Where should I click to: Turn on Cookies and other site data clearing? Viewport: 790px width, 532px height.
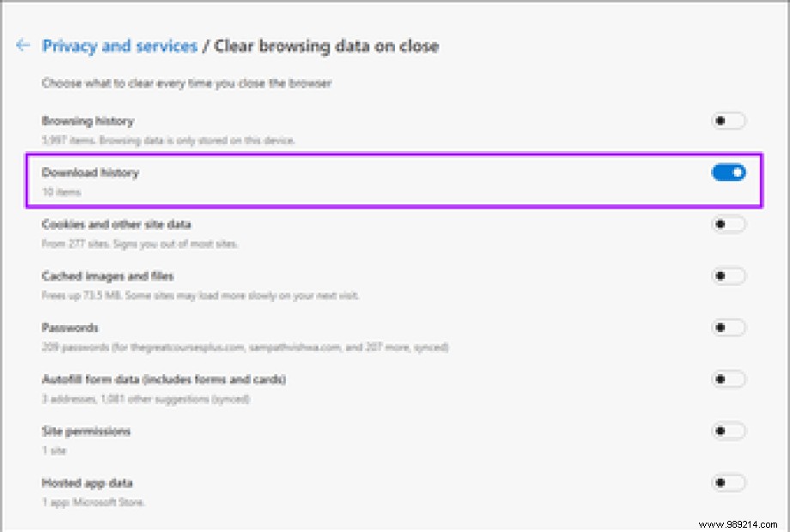tap(727, 224)
